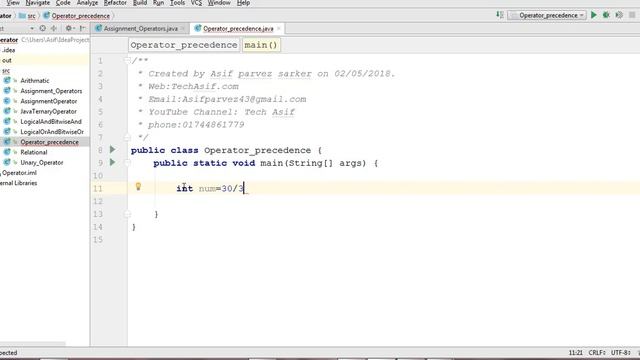
Task: Open the Help menu
Action: point(243,3)
